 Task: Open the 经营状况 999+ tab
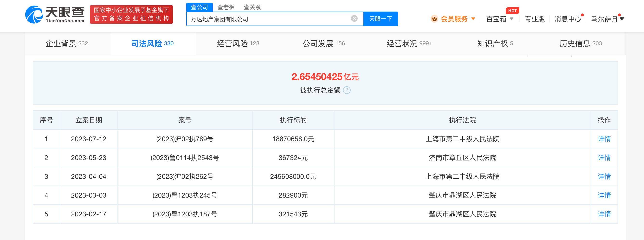click(410, 44)
